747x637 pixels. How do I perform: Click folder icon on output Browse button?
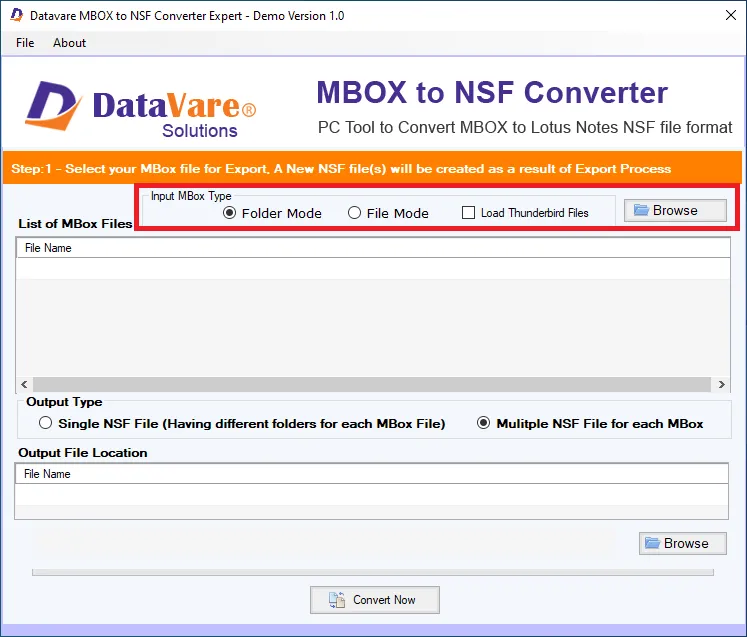pyautogui.click(x=652, y=543)
